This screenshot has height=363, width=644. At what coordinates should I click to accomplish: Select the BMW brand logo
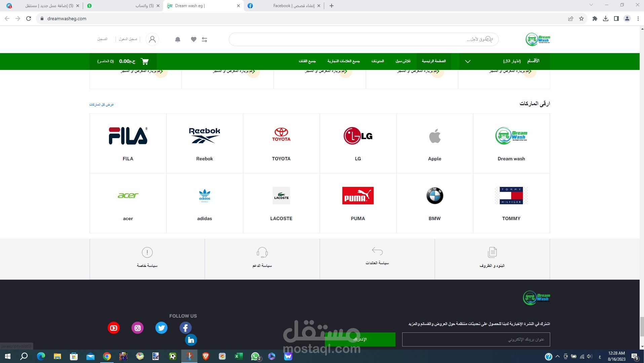point(434,196)
